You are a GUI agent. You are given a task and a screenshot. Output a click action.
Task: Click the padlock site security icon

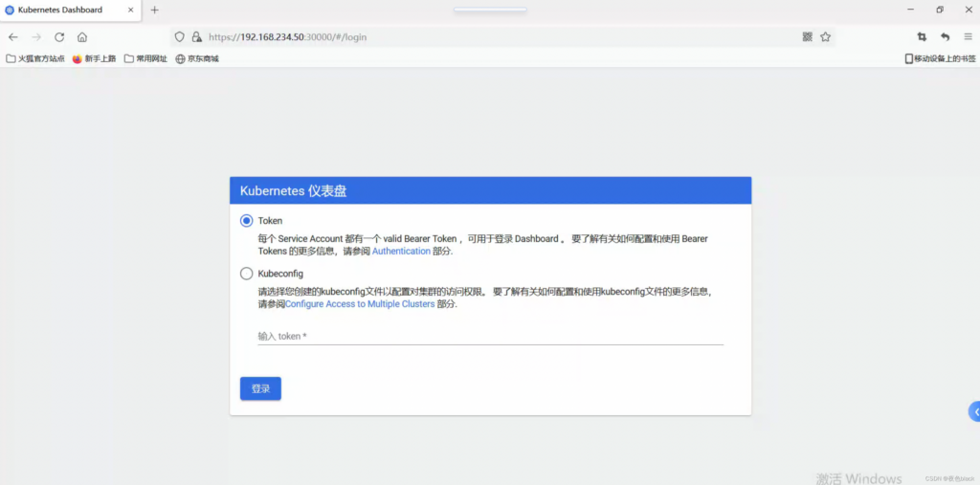tap(197, 37)
